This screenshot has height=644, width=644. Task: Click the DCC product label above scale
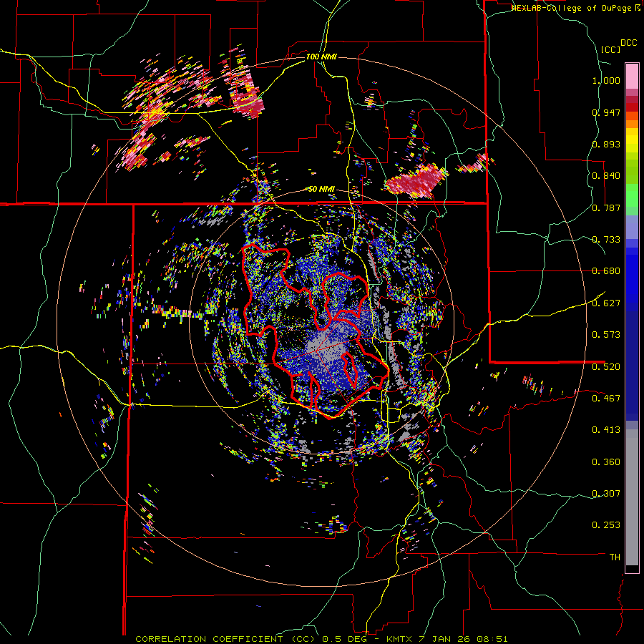pyautogui.click(x=628, y=43)
